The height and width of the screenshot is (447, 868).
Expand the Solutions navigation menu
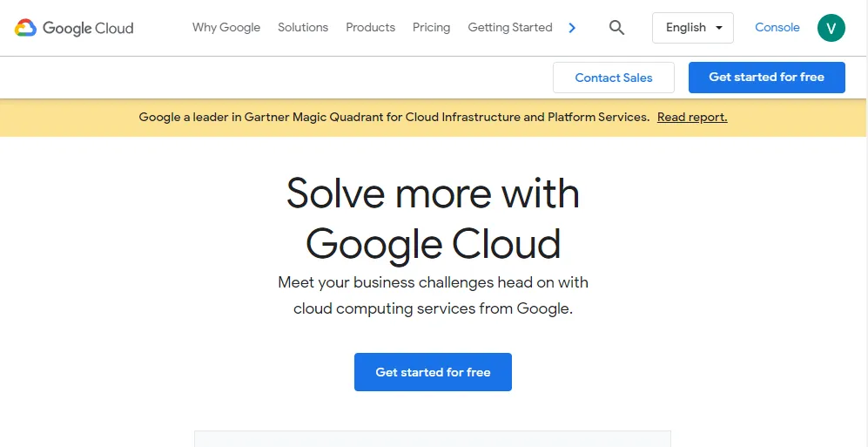(303, 28)
